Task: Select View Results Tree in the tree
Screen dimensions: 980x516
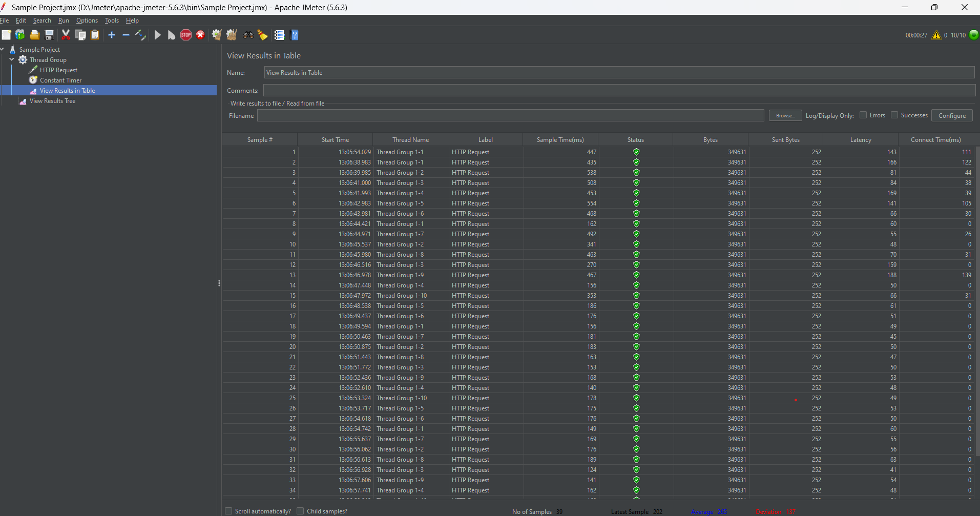Action: (52, 101)
